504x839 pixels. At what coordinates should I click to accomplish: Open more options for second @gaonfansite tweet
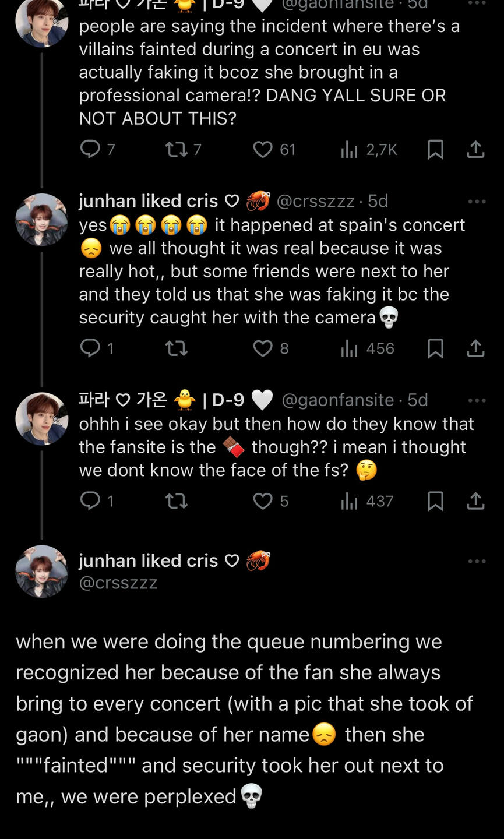[477, 400]
